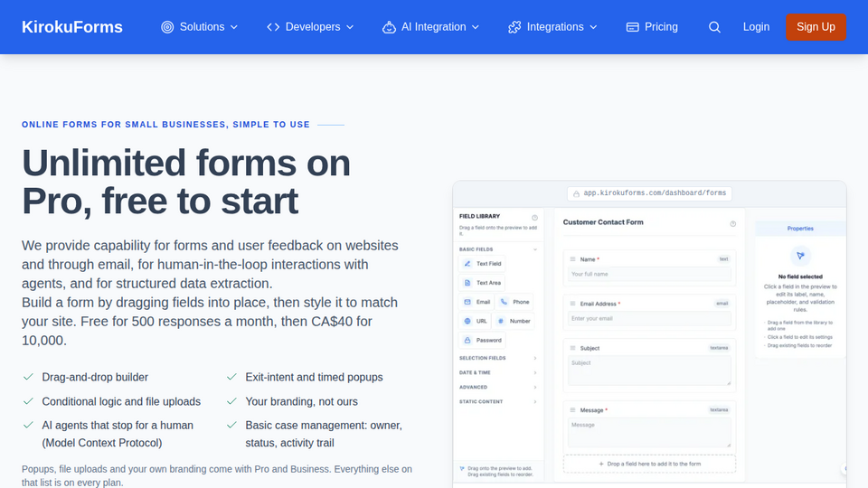Click the KirokuForms logo
This screenshot has height=488, width=868.
72,27
